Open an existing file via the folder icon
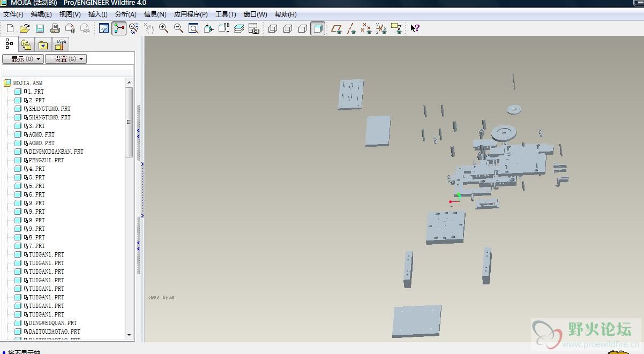Screen dimensions: 644x354 tap(25, 28)
